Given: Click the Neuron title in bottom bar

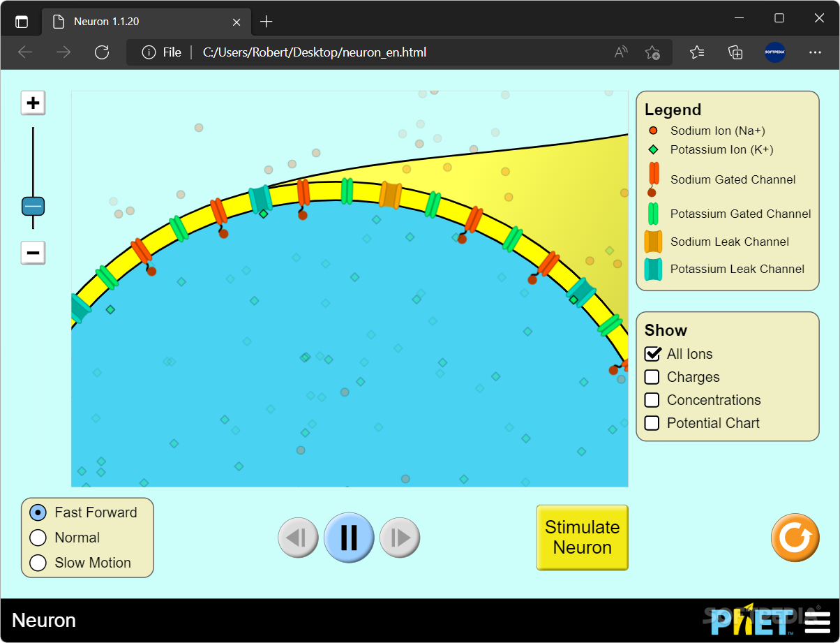Looking at the screenshot, I should (x=44, y=621).
